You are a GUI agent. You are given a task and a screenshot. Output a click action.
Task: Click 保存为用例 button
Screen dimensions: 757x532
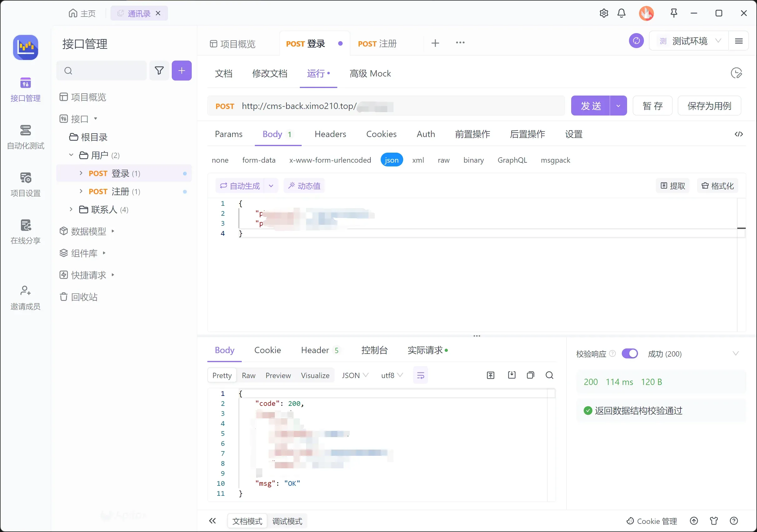(x=710, y=106)
